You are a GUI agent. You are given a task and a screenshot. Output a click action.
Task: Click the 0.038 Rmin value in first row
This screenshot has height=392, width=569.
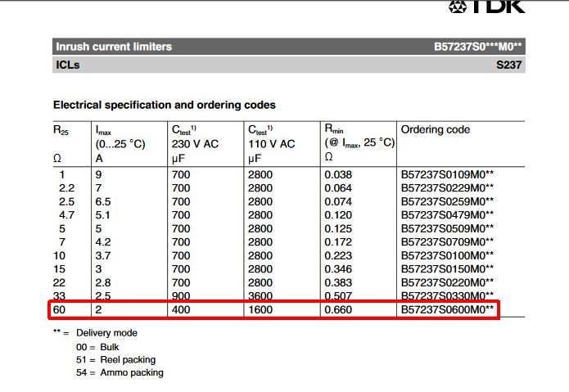pyautogui.click(x=337, y=174)
